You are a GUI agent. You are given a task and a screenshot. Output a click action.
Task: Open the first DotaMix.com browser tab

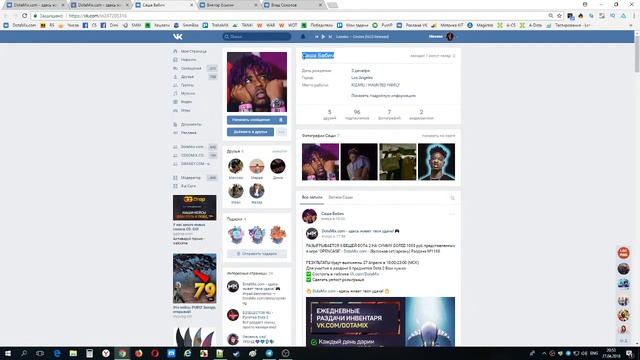click(36, 5)
